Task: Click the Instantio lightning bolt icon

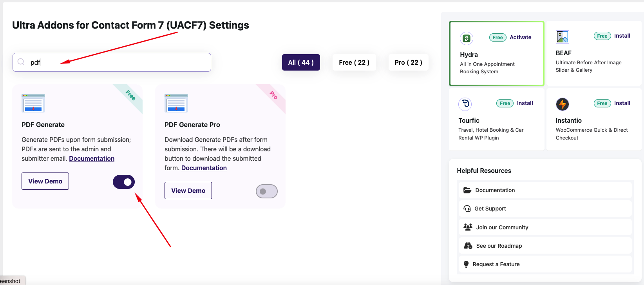Action: point(563,104)
